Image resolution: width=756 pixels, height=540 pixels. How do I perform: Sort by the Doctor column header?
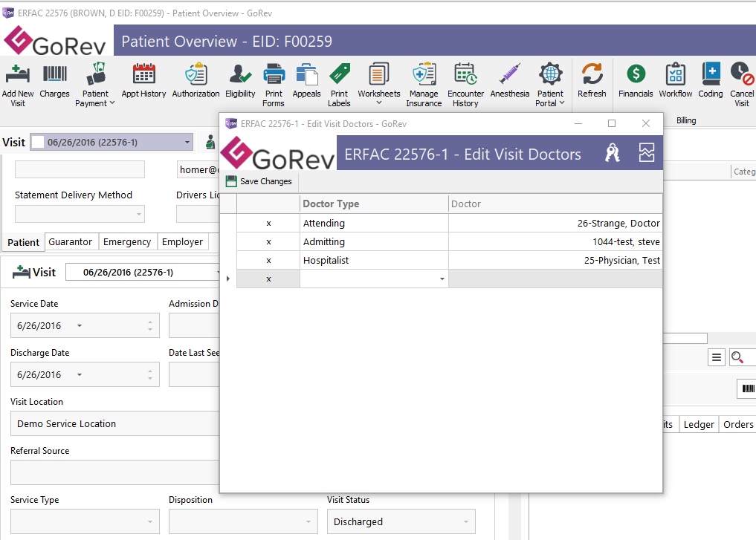555,204
